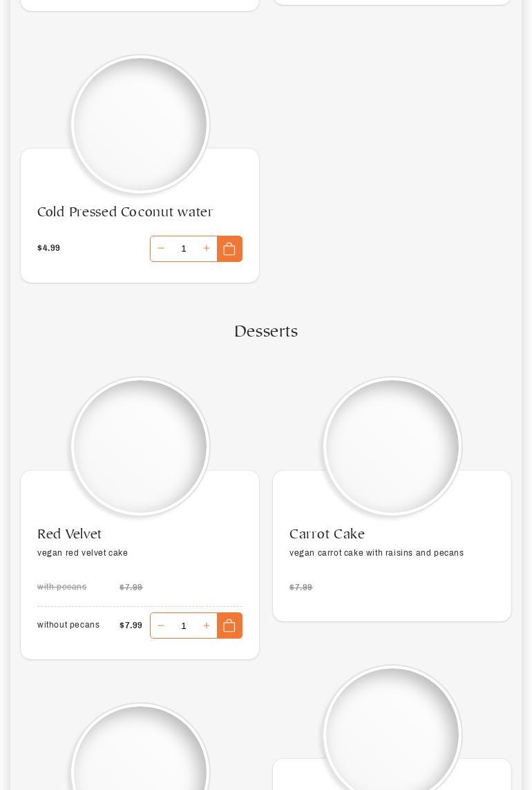The width and height of the screenshot is (532, 790).
Task: Add Cold Pressed Coconut water to cart
Action: tap(229, 249)
